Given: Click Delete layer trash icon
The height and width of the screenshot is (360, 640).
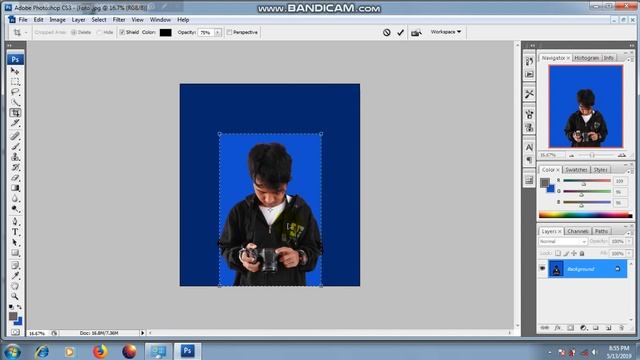Looking at the screenshot, I should click(x=622, y=328).
